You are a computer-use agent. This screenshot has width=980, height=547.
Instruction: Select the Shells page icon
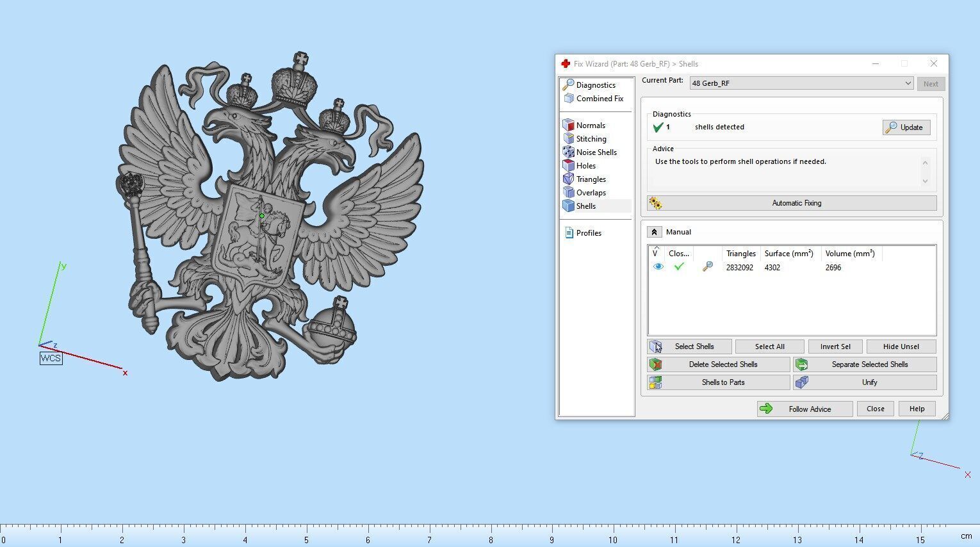[568, 206]
